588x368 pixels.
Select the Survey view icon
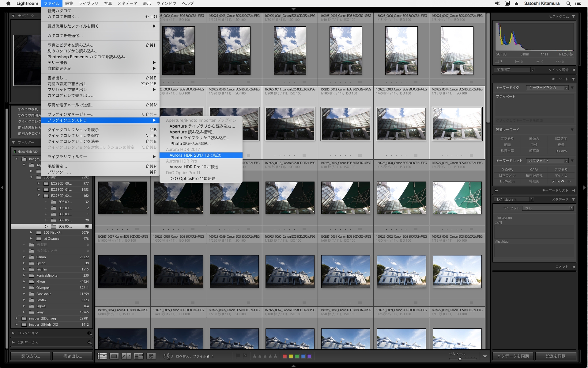[138, 356]
